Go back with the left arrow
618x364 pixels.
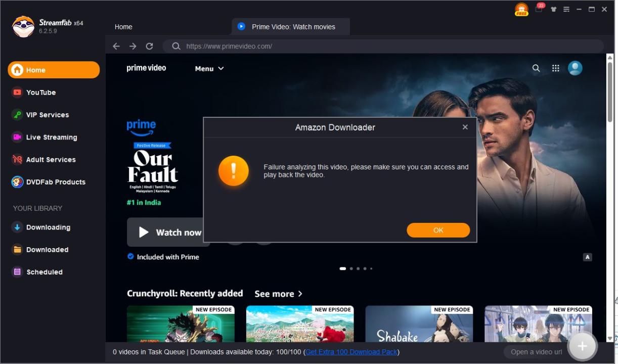tap(116, 46)
